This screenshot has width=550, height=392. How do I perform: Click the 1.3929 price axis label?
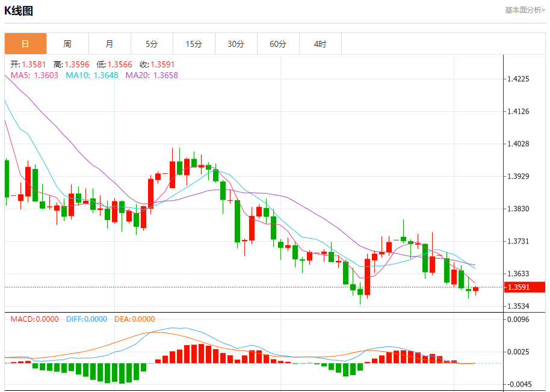(x=519, y=176)
